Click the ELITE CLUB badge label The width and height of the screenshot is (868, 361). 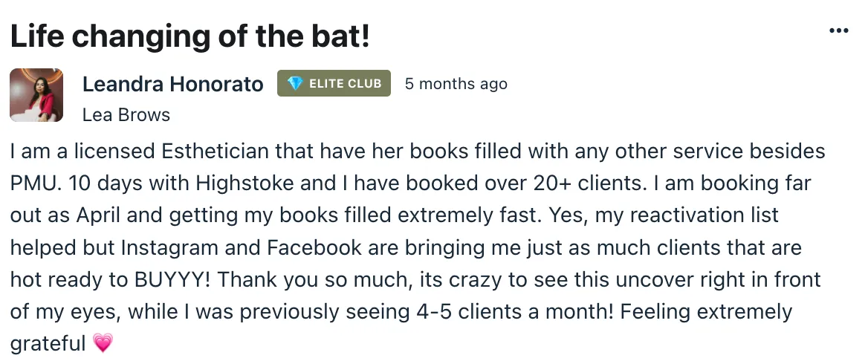334,83
